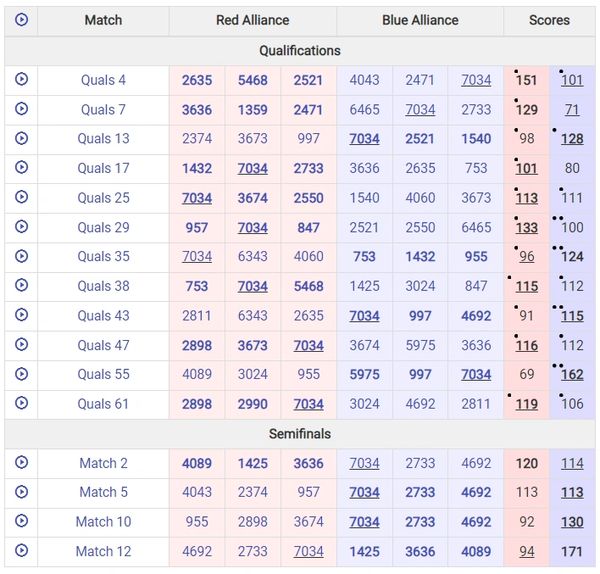600x574 pixels.
Task: Open team 2635 in Quals 4
Action: click(x=197, y=80)
